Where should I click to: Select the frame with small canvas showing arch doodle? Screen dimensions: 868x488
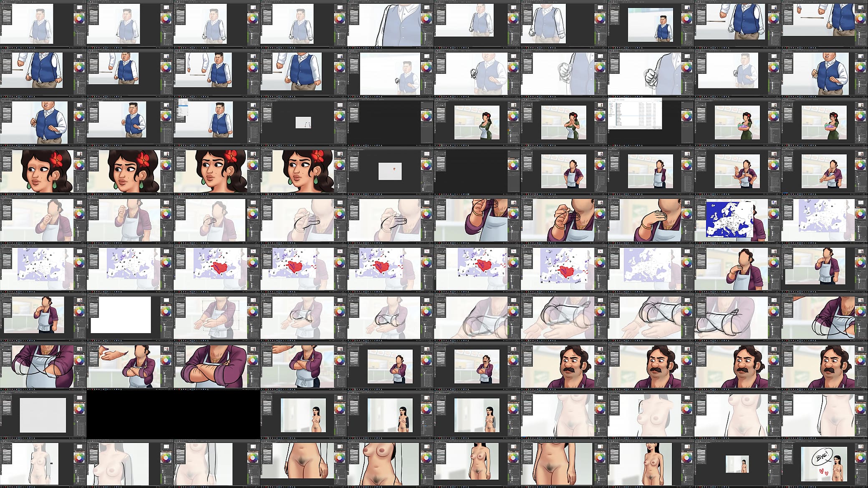click(304, 122)
